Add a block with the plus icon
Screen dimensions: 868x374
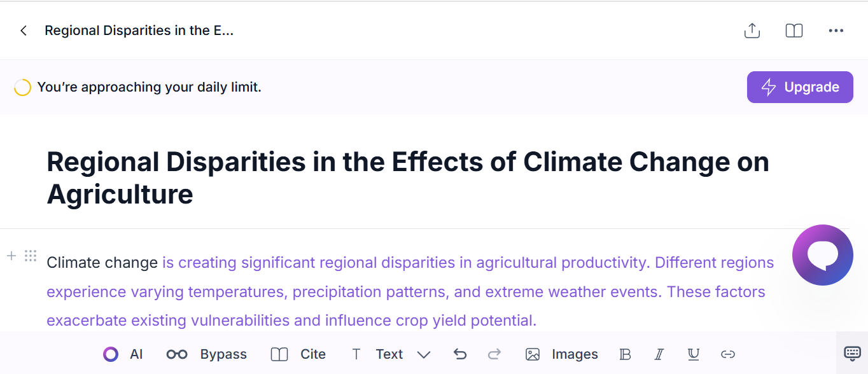click(11, 256)
